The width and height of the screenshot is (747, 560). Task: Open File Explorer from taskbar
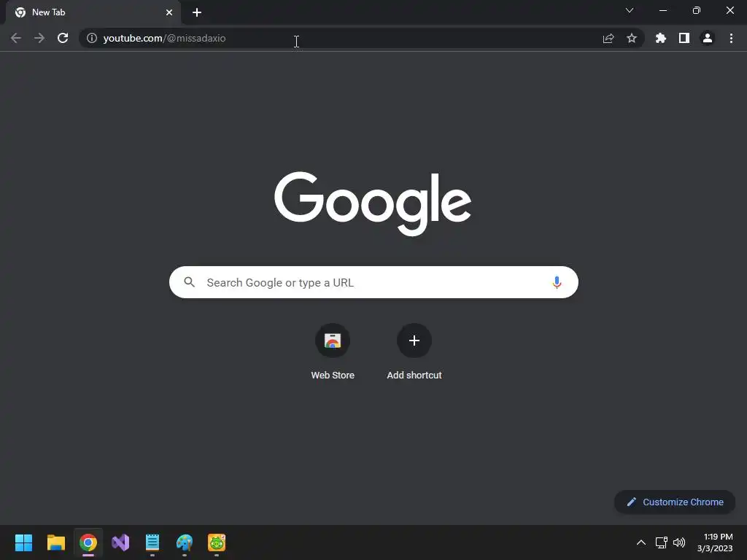pyautogui.click(x=55, y=542)
